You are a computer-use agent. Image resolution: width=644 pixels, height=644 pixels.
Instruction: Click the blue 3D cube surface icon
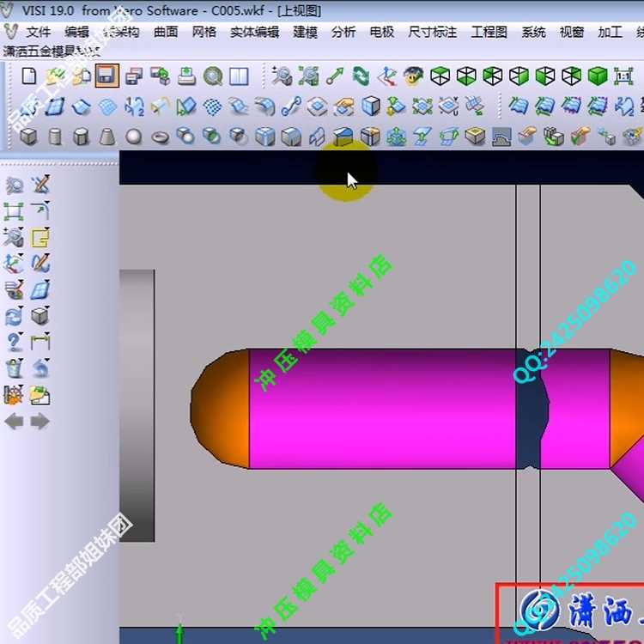pos(370,106)
